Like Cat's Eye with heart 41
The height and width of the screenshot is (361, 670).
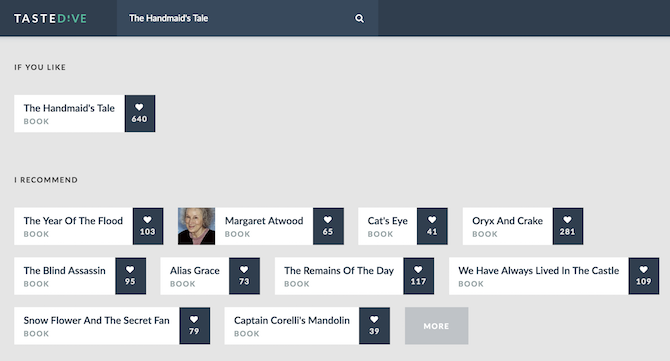point(432,226)
